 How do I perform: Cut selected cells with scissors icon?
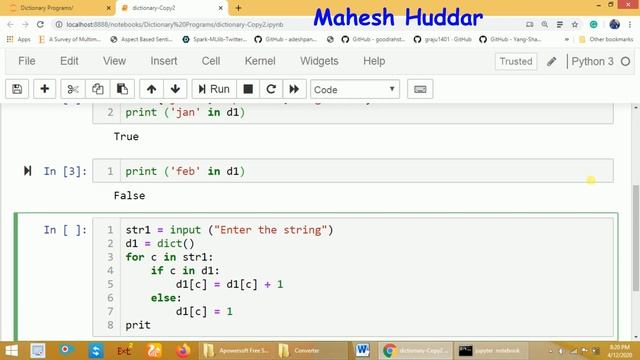(x=73, y=89)
